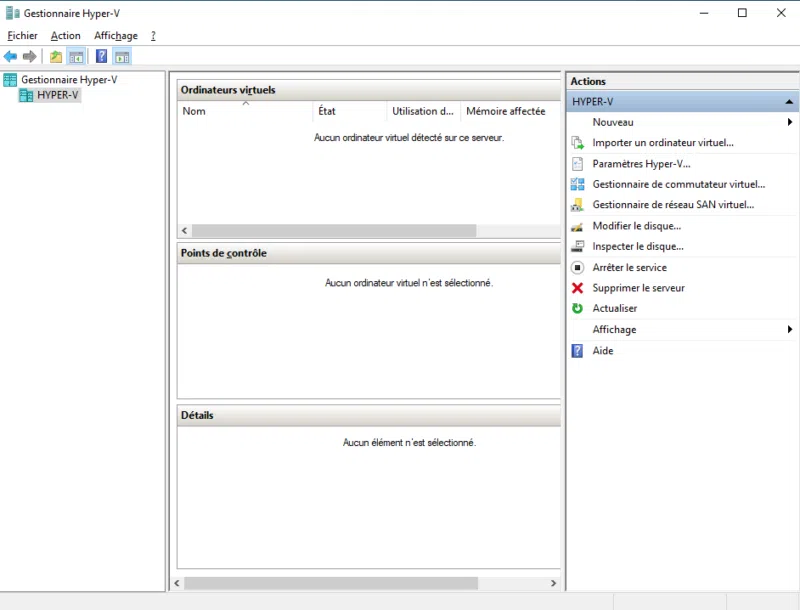The image size is (800, 610).
Task: Open Paramètres Hyper-V settings
Action: (x=640, y=163)
